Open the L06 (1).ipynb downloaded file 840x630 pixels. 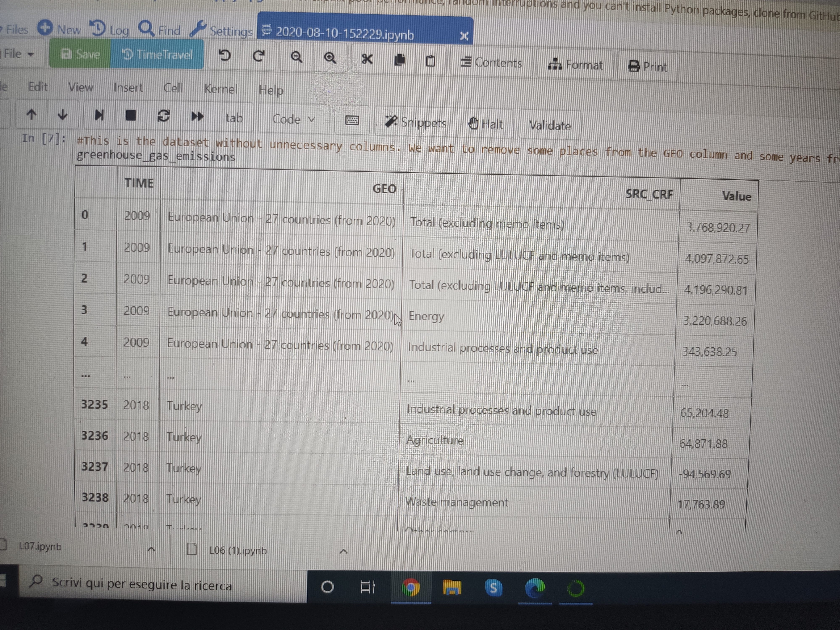[238, 550]
